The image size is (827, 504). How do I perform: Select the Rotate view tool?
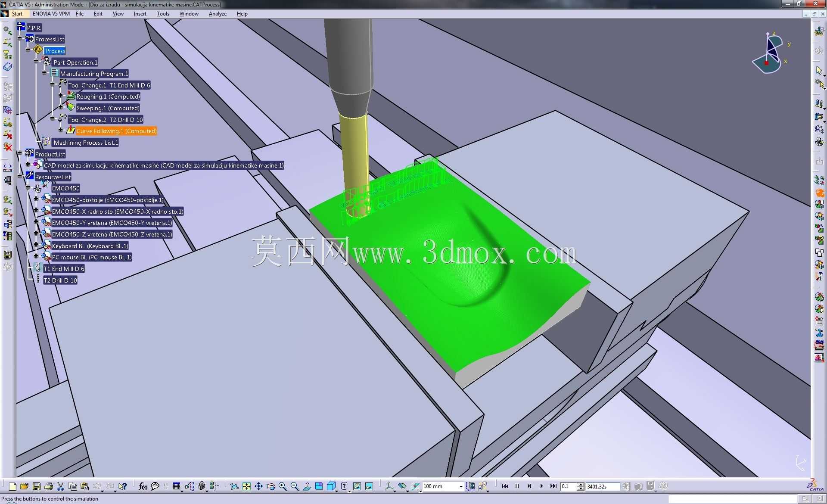(270, 486)
